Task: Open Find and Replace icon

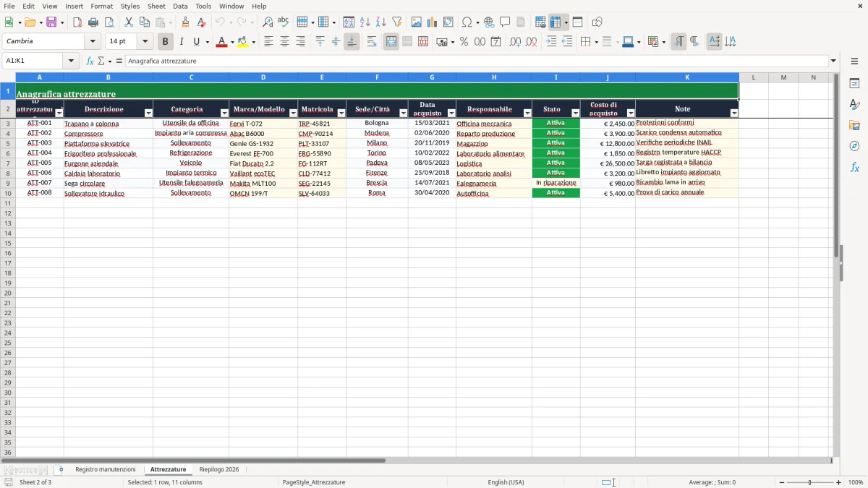Action: tap(268, 22)
